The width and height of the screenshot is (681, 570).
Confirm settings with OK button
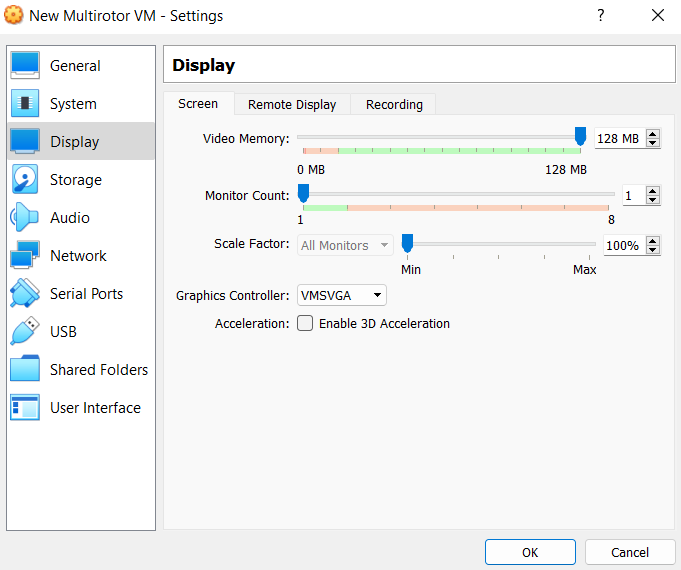530,552
